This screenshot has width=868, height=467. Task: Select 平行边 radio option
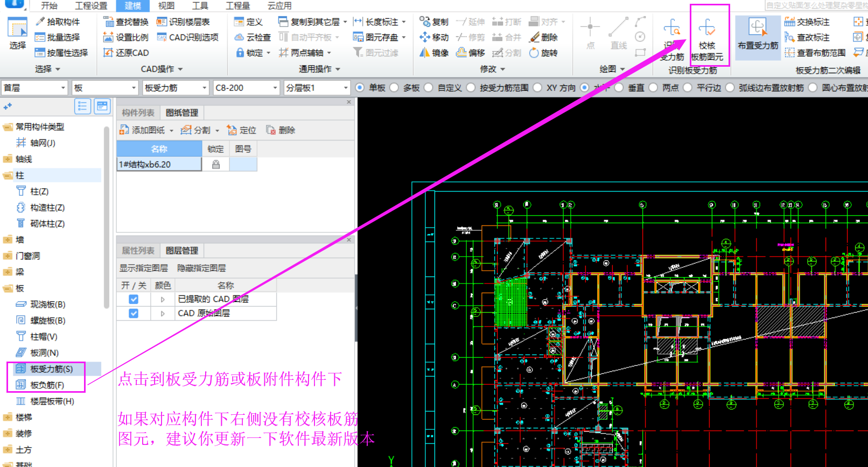coord(688,88)
